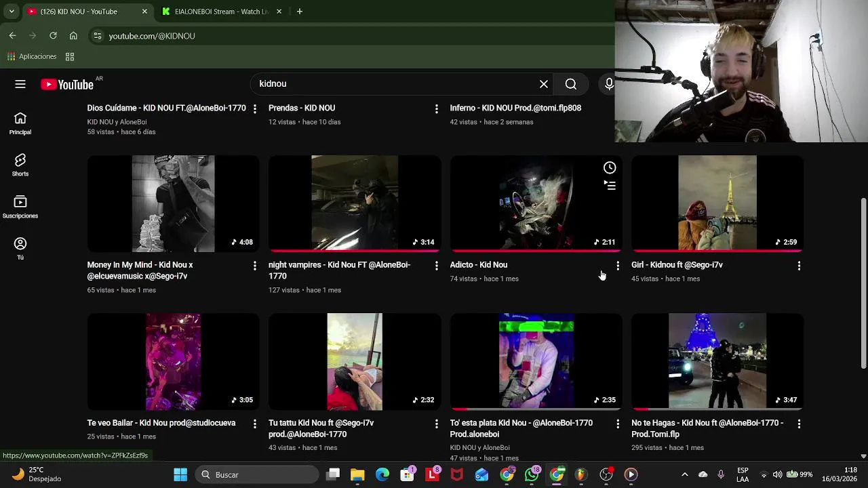Open Shorts in the sidebar

click(20, 165)
